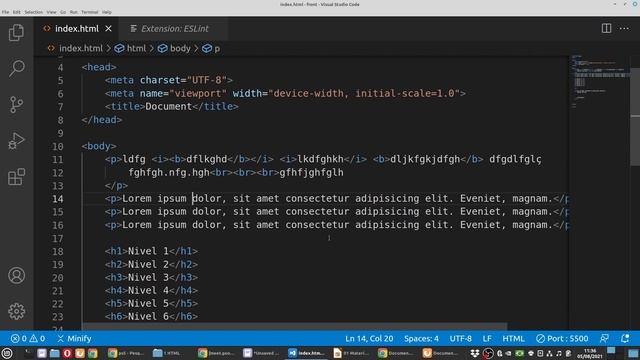Open the Explorer view in activity bar

click(x=16, y=33)
